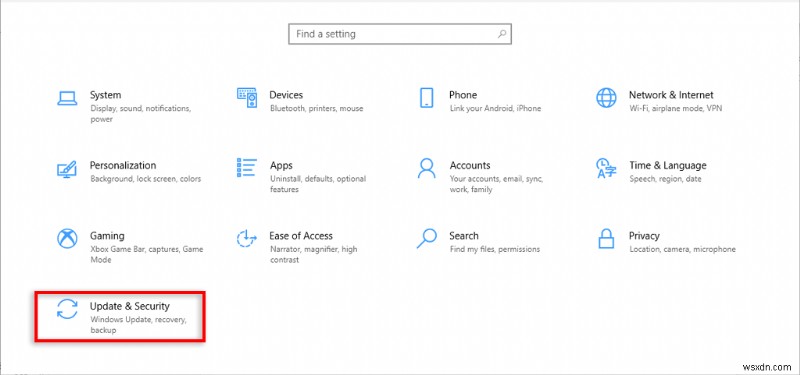The image size is (800, 375).
Task: Select the Search magnifier category icon
Action: pos(427,238)
